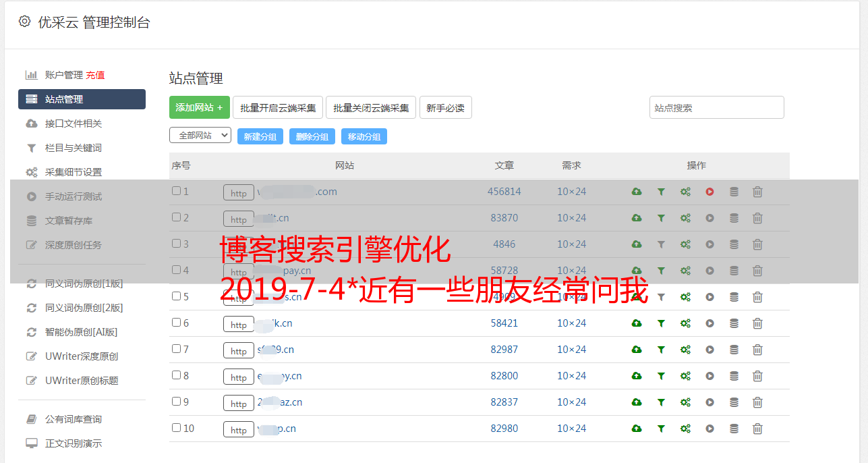The height and width of the screenshot is (463, 868).
Task: Select the checkbox for site row 10
Action: (177, 428)
